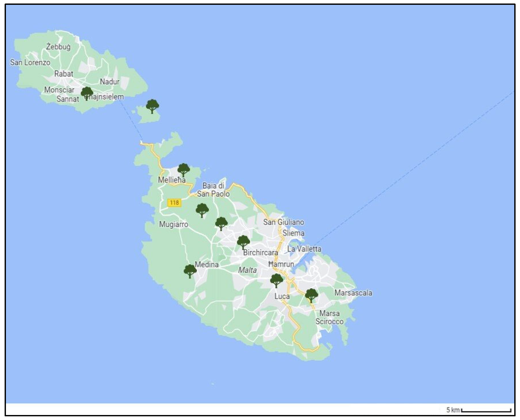Click the Sliema town label
Screen dimensions: 520x420
(293, 233)
